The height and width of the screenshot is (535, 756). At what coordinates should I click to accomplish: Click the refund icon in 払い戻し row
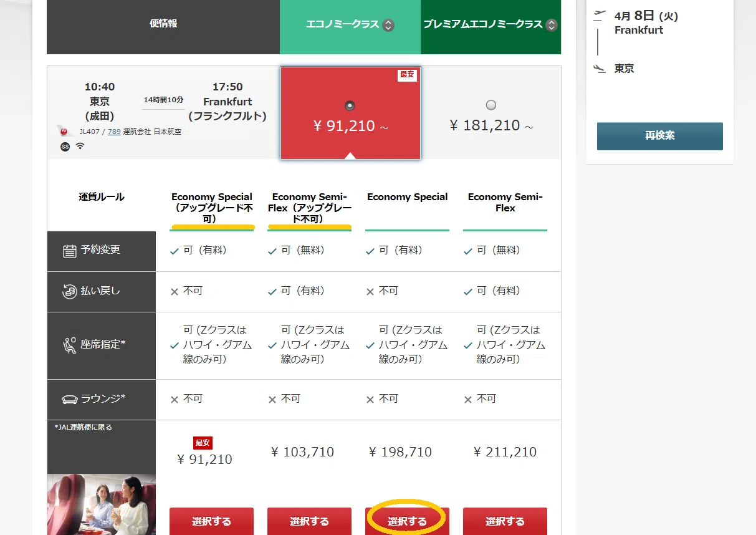click(x=70, y=291)
